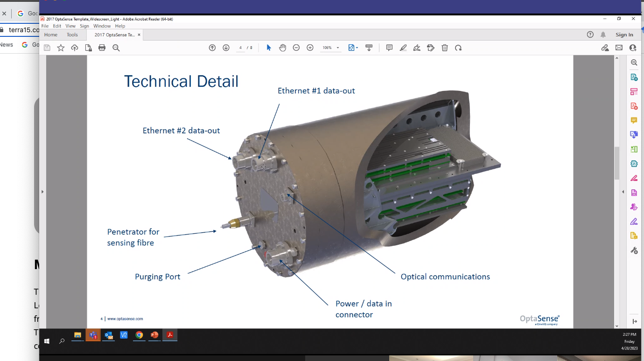Viewport: 644px width, 361px height.
Task: Open the Help menu
Action: point(120,26)
